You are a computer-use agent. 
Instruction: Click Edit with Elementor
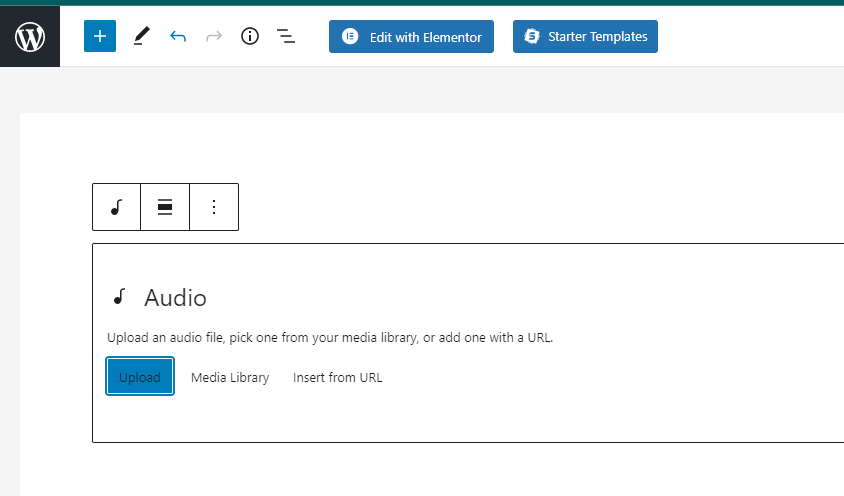click(x=411, y=37)
